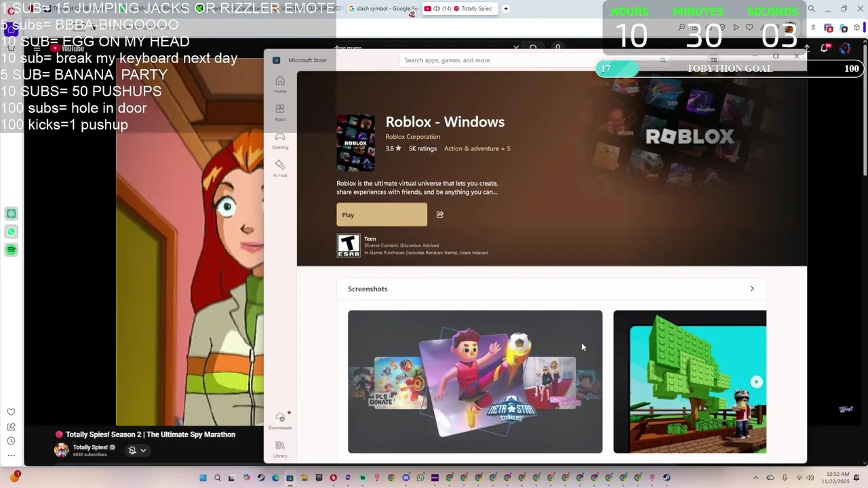Open taskbar volume control
The height and width of the screenshot is (488, 868).
point(810,478)
